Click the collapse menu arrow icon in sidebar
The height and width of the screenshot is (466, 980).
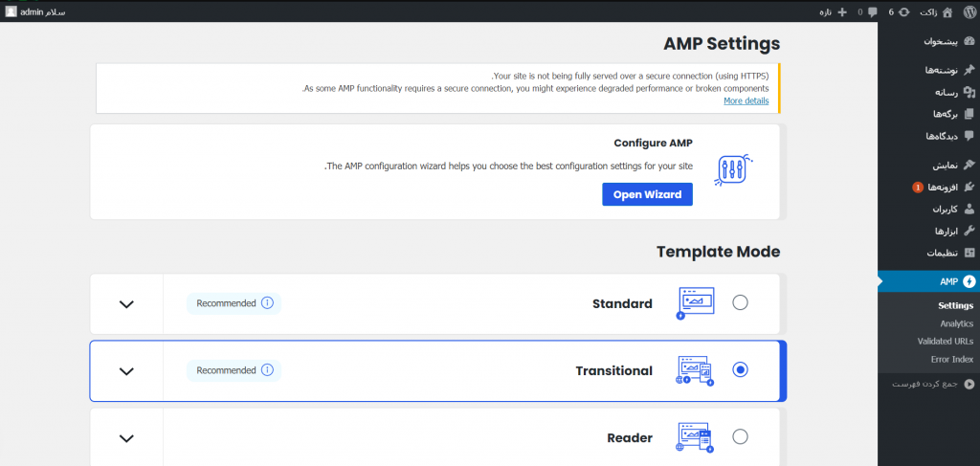tap(969, 384)
